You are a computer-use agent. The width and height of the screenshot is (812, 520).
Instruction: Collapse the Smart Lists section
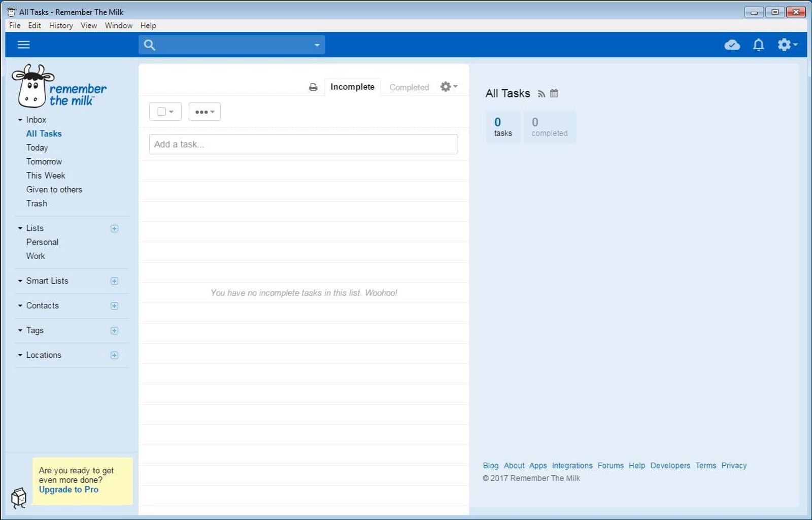point(20,281)
